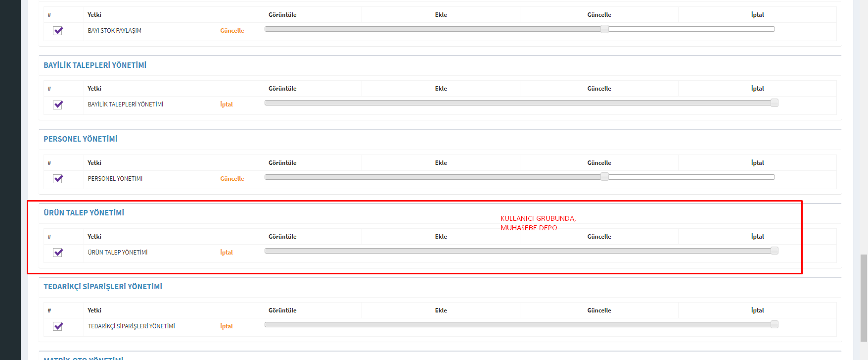Toggle the BAYİLİK TALEPLERİ YÖNETİMİ row checkbox
The image size is (868, 360).
pyautogui.click(x=58, y=104)
